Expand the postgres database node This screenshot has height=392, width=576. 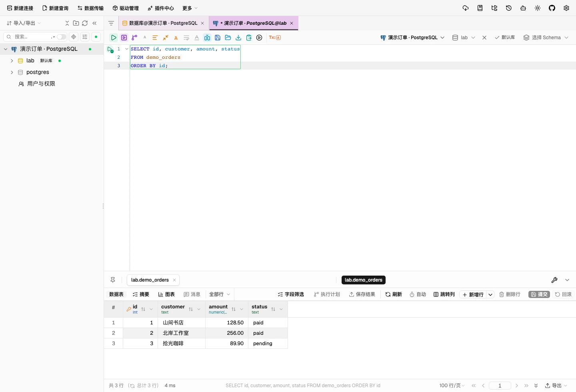point(12,72)
